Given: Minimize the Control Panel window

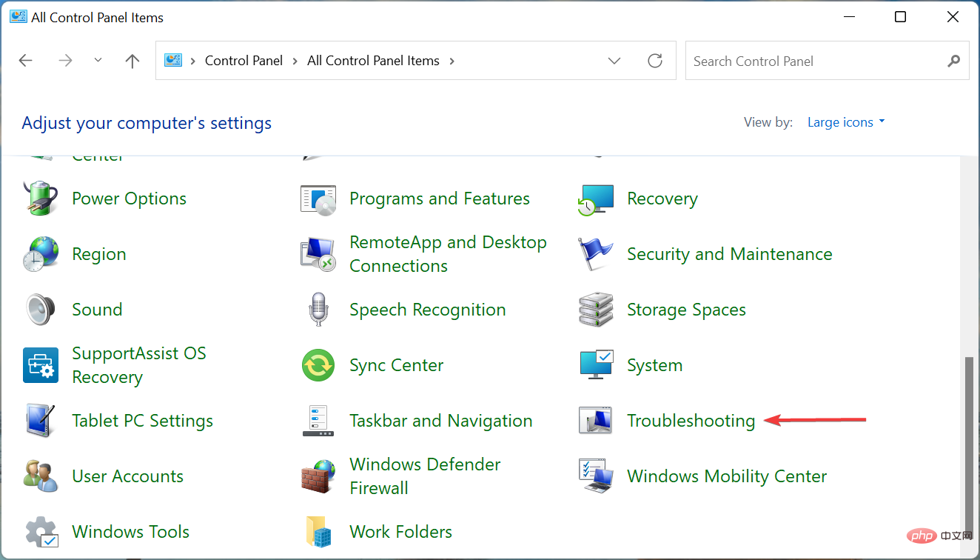Looking at the screenshot, I should [849, 17].
